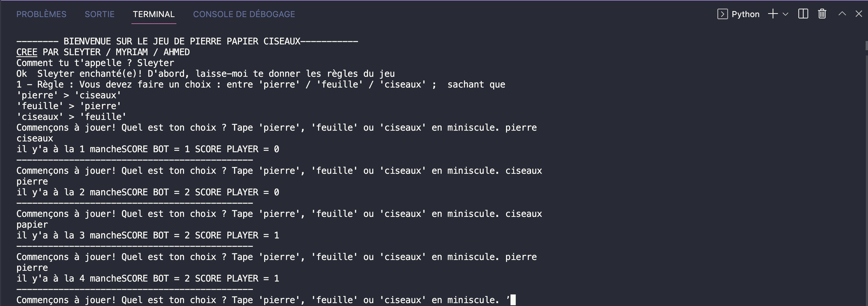Expand the new terminal launch profile dropdown
Screen dimensions: 868x306
click(785, 14)
